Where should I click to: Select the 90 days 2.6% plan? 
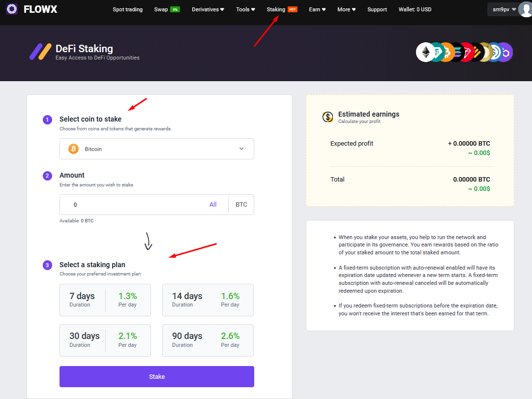click(208, 340)
